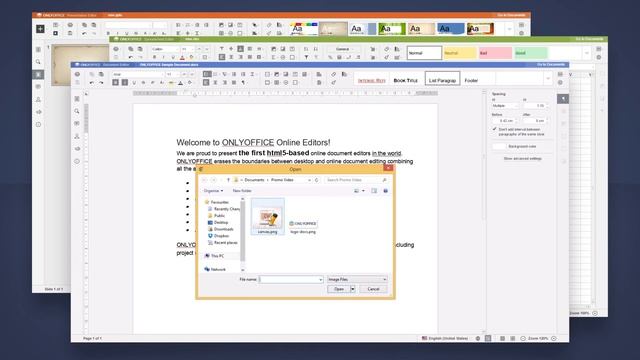This screenshot has width=640, height=360.
Task: Print the document from Document Editor toolbar
Action: point(77,74)
